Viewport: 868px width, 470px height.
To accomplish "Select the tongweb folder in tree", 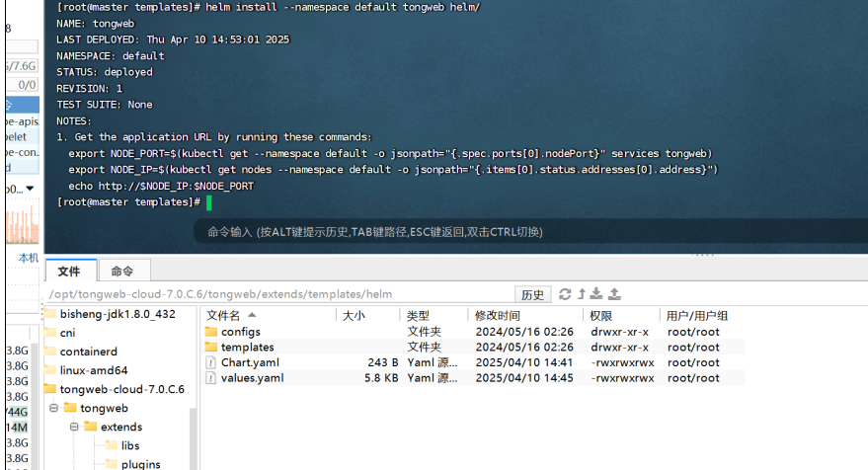I will tap(104, 408).
